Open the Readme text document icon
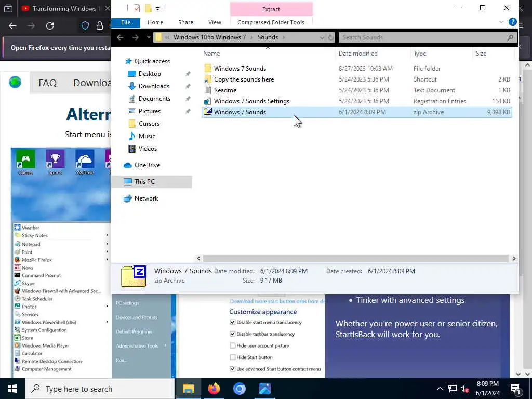Image resolution: width=532 pixels, height=399 pixels. pos(208,90)
